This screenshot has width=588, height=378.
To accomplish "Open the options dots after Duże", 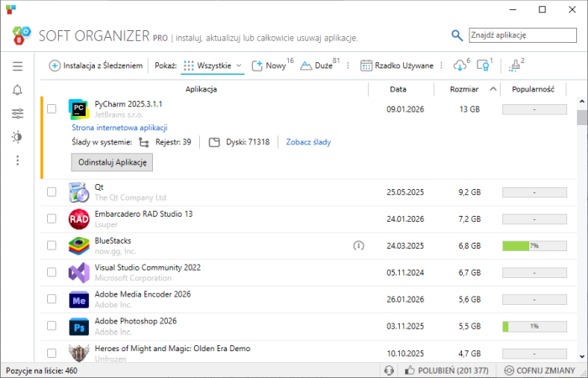I will 348,66.
